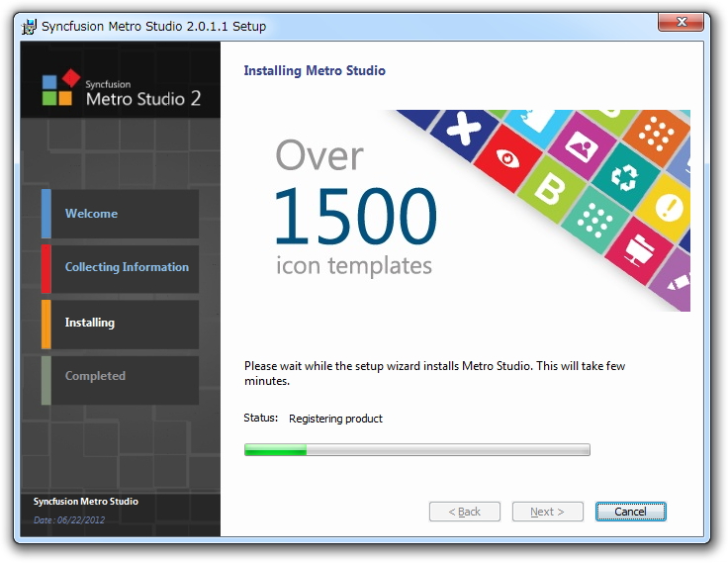Viewport: 728px width, 563px height.
Task: Click the red eye icon tile
Action: 508,159
